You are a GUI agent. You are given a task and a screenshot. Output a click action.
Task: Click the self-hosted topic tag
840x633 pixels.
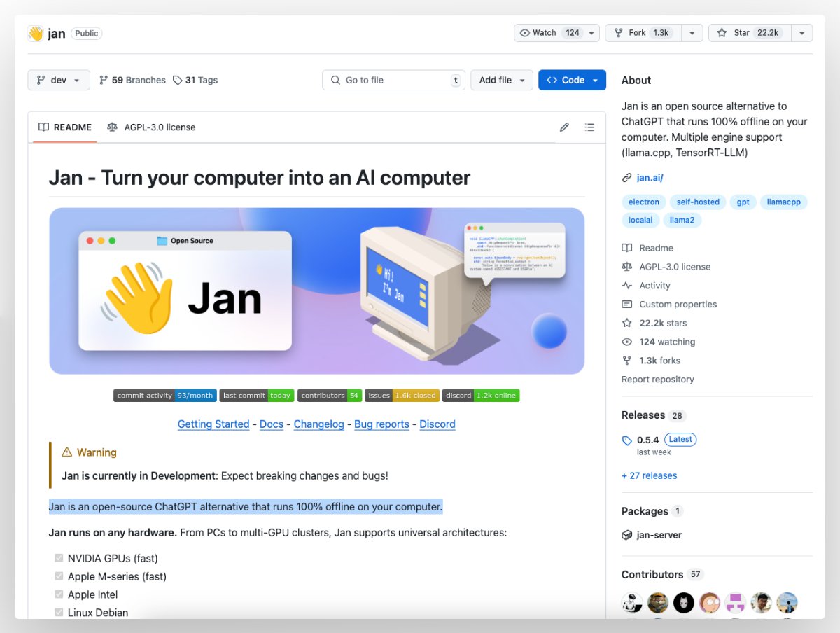point(698,202)
